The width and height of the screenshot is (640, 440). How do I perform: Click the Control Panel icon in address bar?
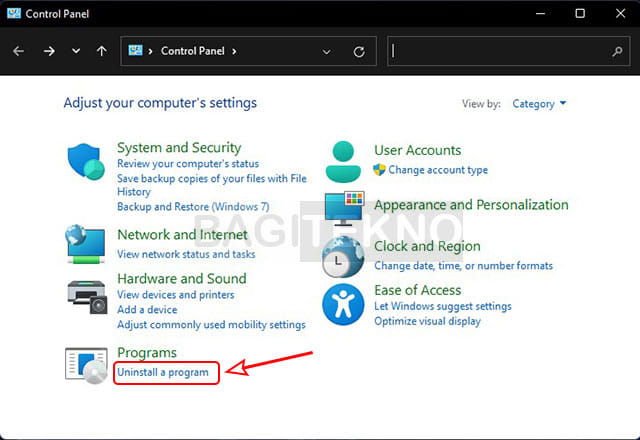coord(136,50)
